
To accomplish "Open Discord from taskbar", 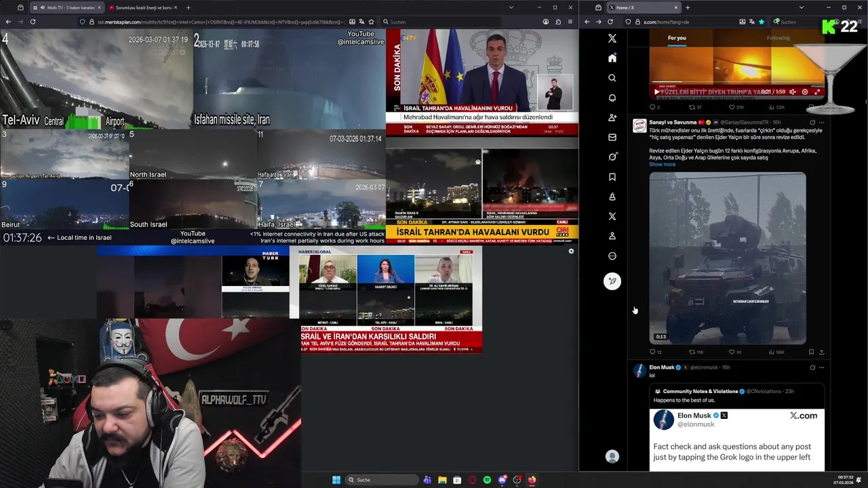I will pyautogui.click(x=502, y=480).
